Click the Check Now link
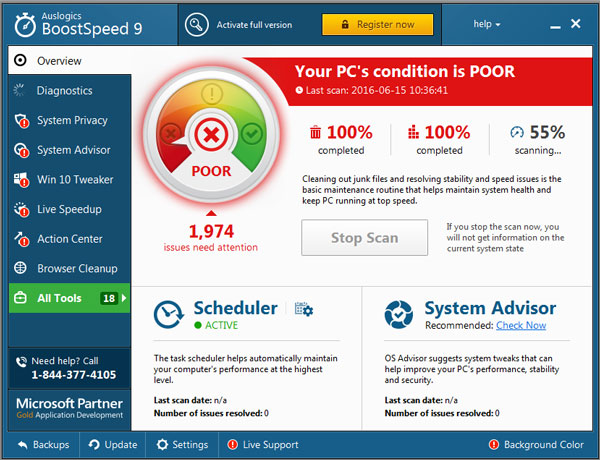 [521, 325]
